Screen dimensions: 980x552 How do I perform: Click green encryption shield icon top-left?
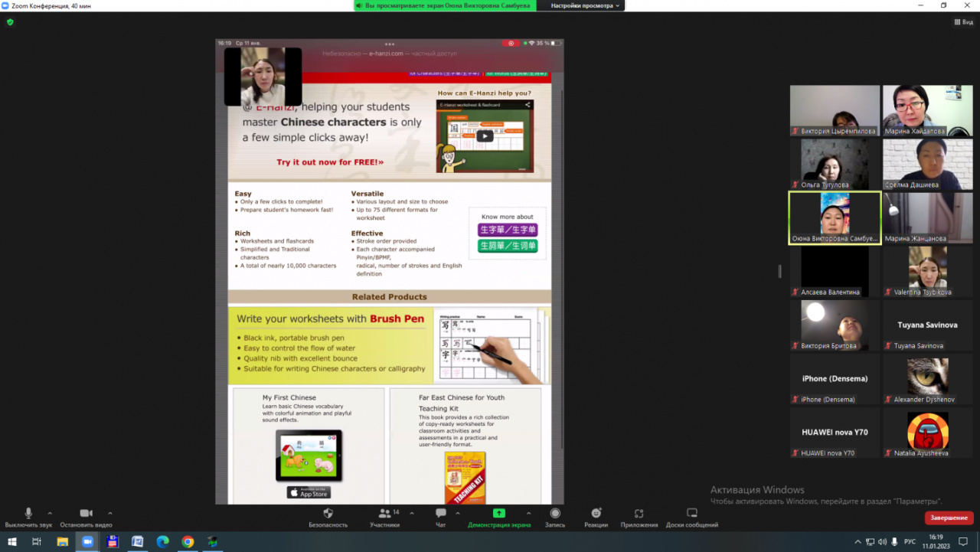click(10, 22)
